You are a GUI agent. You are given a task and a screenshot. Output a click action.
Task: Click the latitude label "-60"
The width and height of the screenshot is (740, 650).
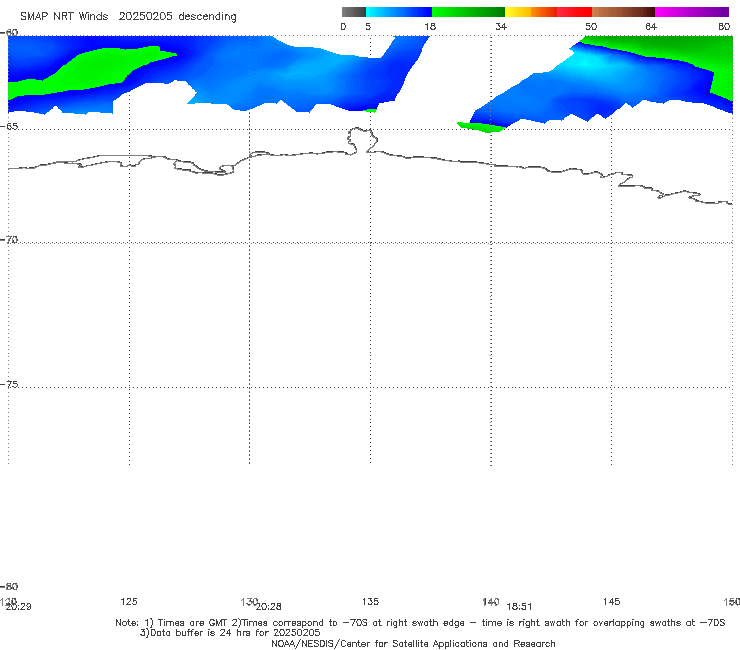pos(9,32)
